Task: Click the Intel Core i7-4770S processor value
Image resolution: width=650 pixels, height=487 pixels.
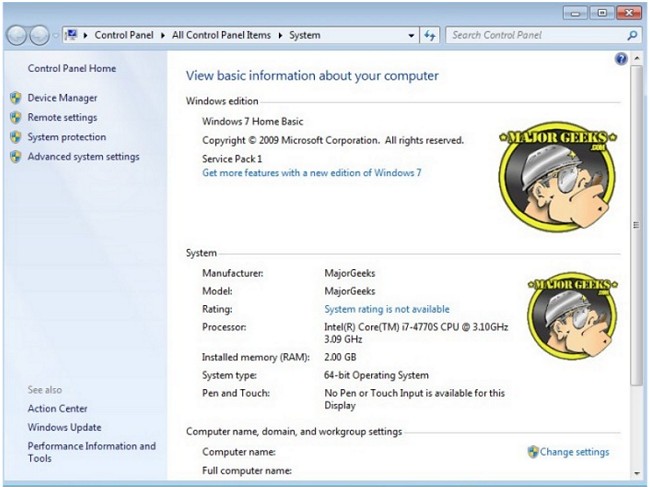Action: pos(416,333)
